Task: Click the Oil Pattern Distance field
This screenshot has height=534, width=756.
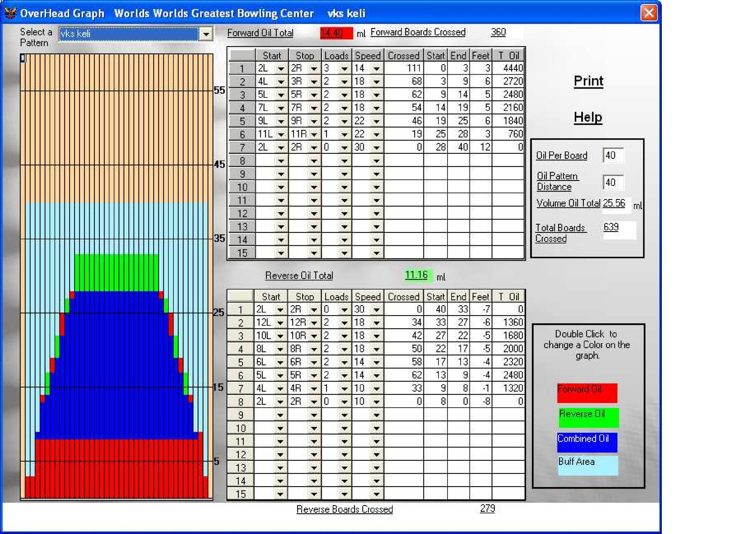Action: (613, 182)
